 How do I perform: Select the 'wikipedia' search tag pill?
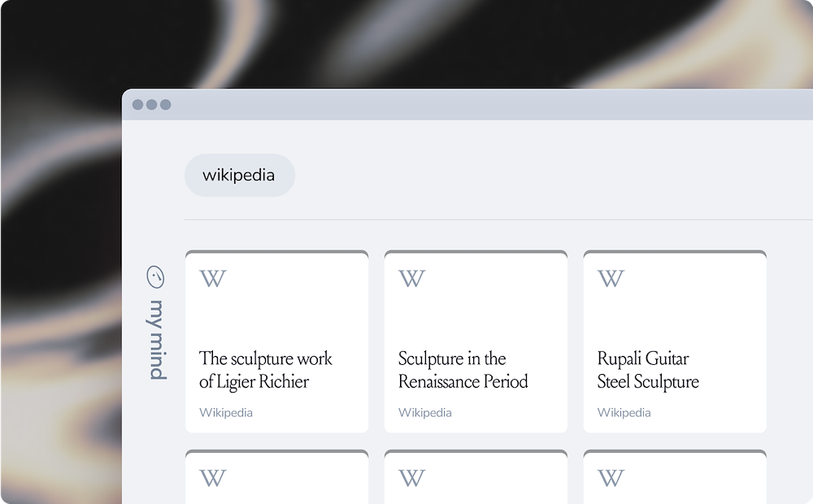[x=239, y=175]
